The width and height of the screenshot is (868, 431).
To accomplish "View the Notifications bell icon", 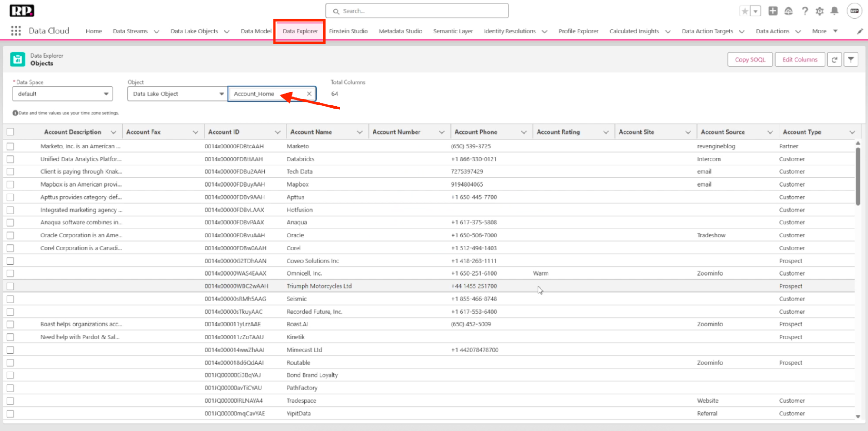I will pos(834,11).
